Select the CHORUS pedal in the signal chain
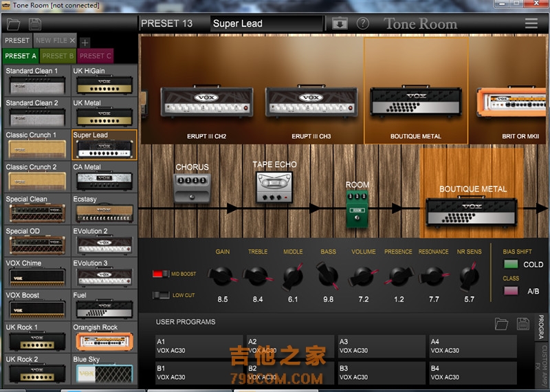The width and height of the screenshot is (550, 392). pos(192,188)
